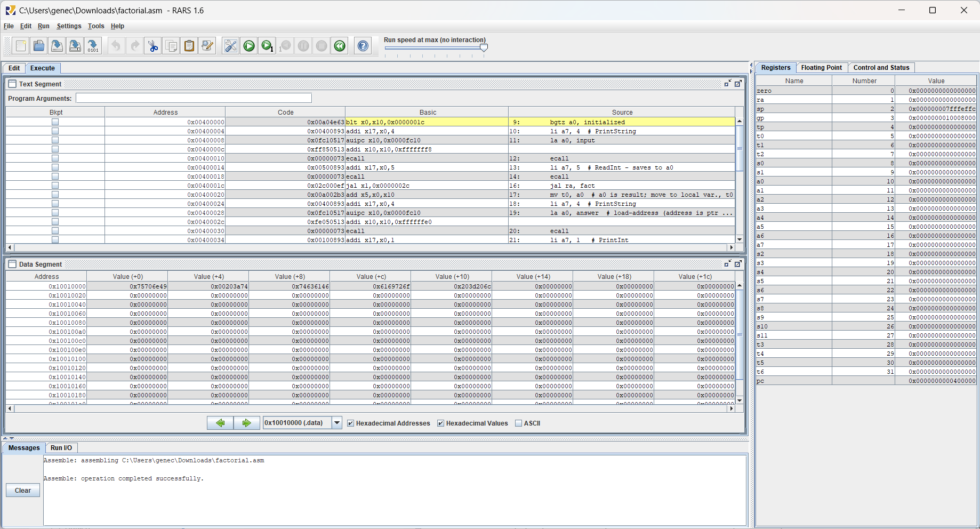Switch to the Floating Point tab
This screenshot has height=529, width=980.
coord(821,68)
